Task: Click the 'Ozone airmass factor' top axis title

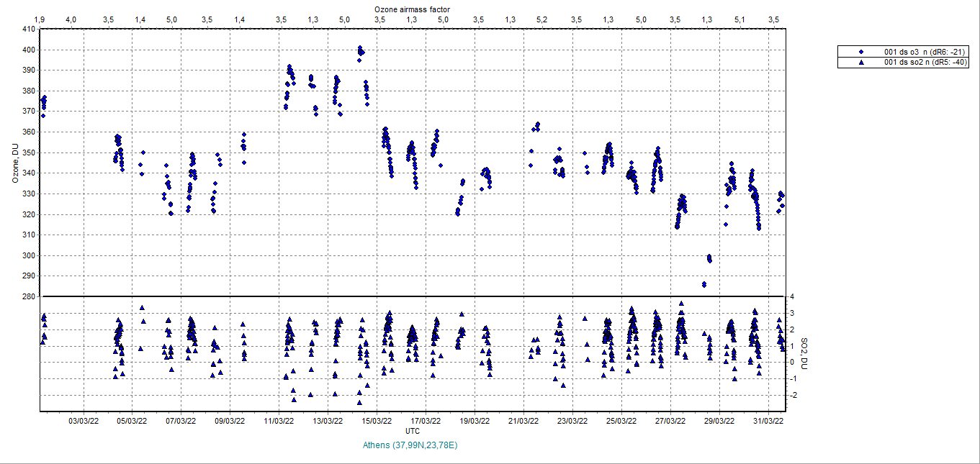Action: (x=412, y=8)
